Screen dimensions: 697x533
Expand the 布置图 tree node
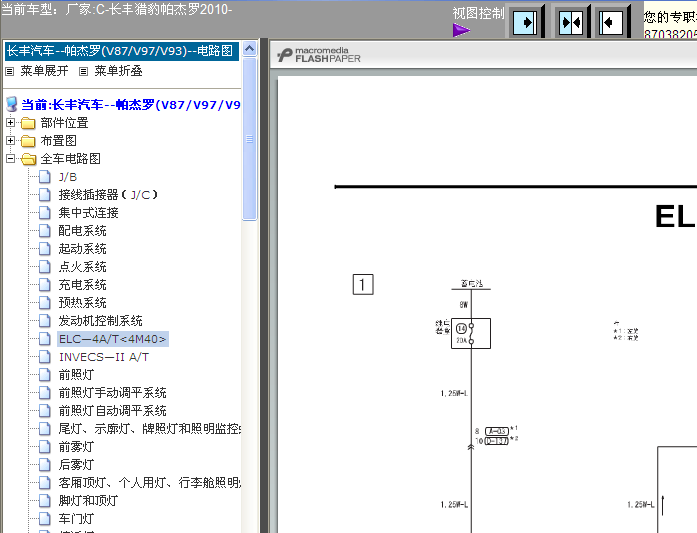(10, 140)
